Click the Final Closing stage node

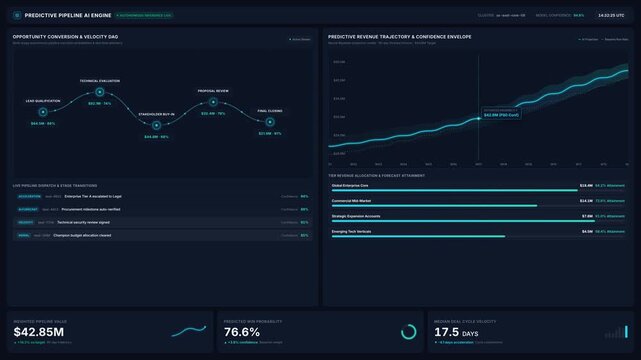pos(270,122)
